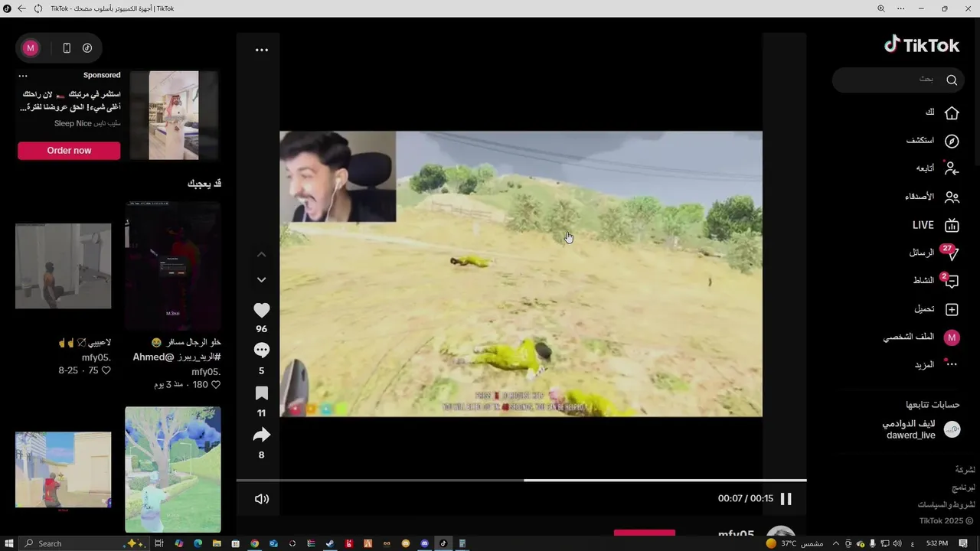This screenshot has height=551, width=980.
Task: Click the compass explore icon
Action: click(952, 141)
